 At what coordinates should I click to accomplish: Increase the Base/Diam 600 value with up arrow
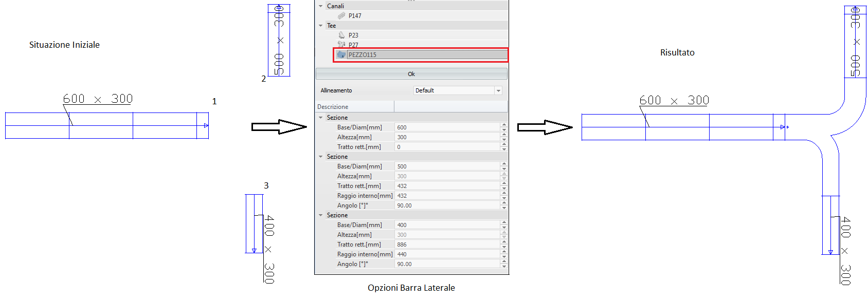coord(504,125)
